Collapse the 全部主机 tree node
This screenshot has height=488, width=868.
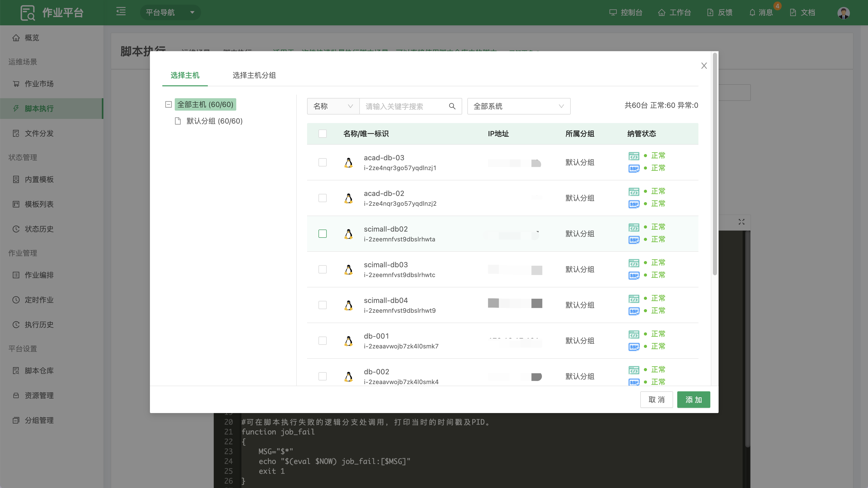tap(169, 104)
